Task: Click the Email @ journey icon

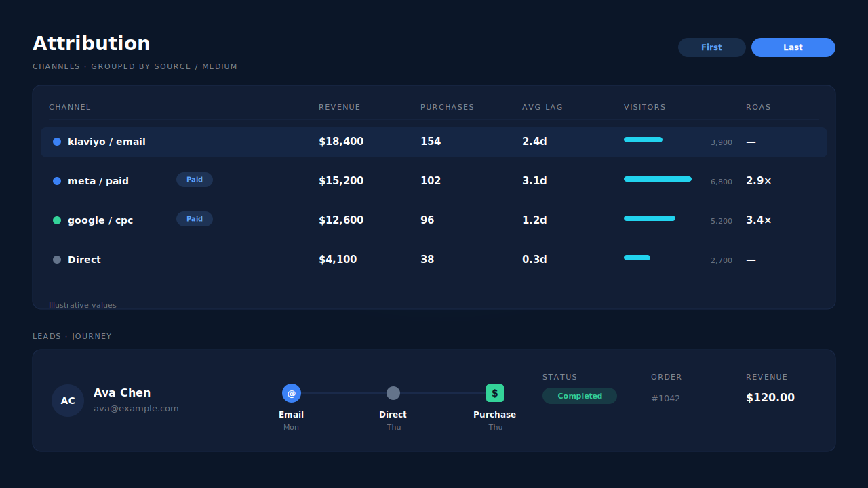Action: coord(292,393)
